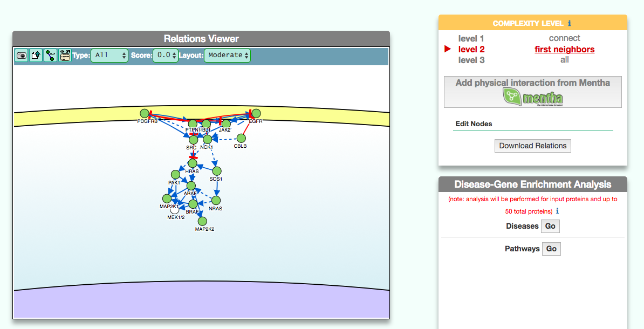
Task: Select the EGFR node in the graph
Action: 256,114
